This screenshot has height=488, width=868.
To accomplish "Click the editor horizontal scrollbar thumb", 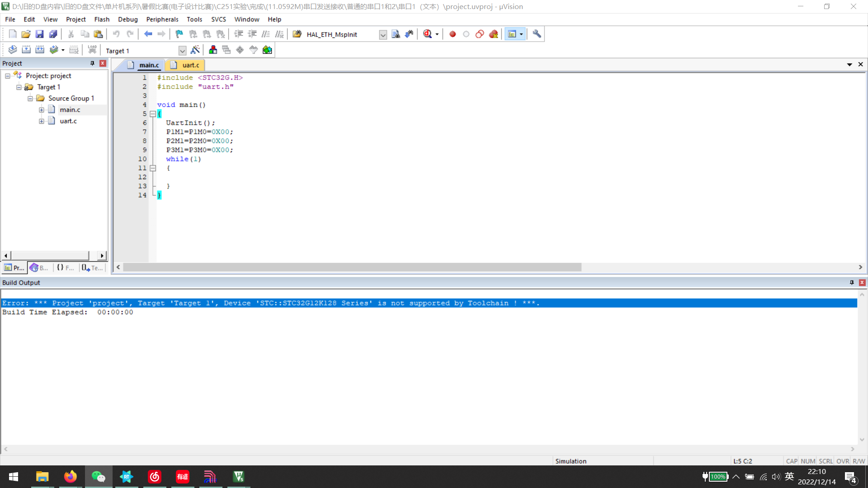I will 353,267.
